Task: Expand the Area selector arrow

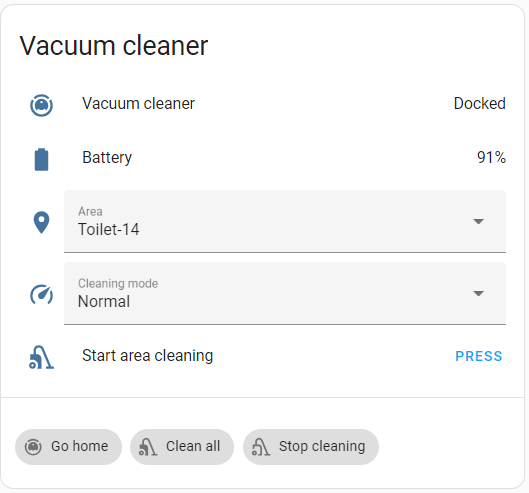Action: (478, 221)
